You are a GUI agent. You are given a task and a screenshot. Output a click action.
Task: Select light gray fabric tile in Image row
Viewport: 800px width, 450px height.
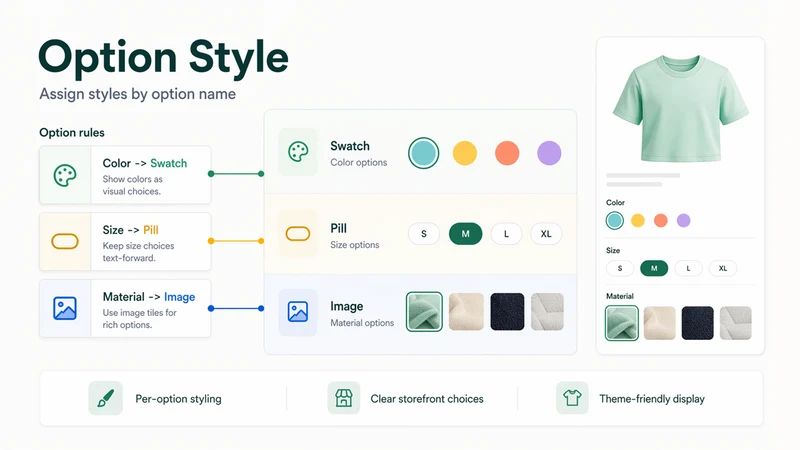(547, 312)
